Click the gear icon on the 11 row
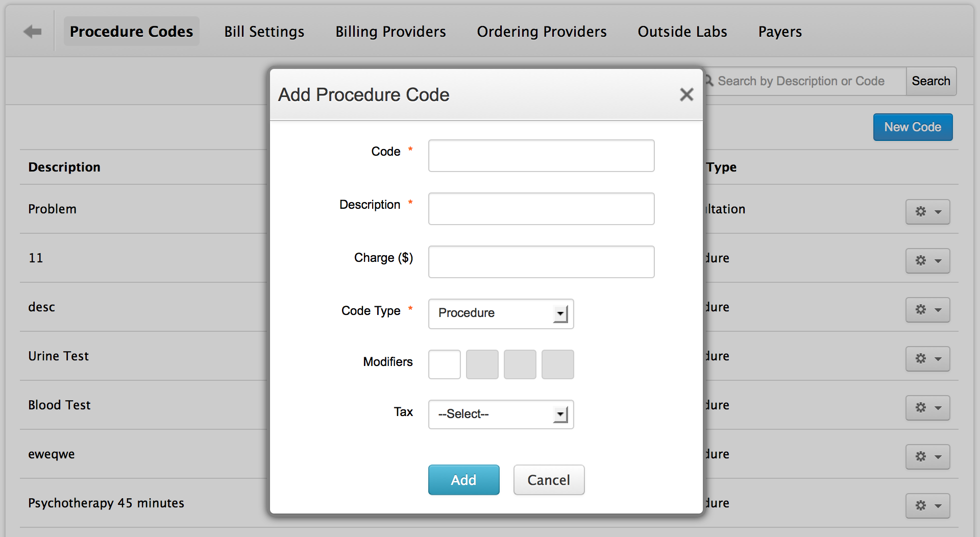This screenshot has width=980, height=537. (921, 261)
